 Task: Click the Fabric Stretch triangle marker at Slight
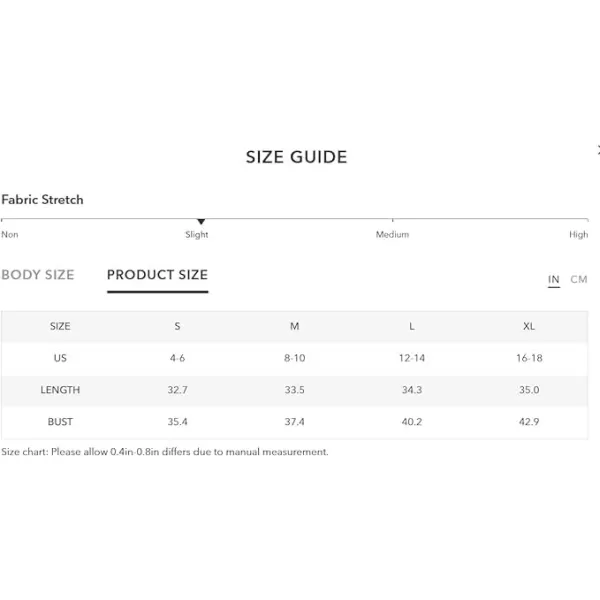coord(201,222)
